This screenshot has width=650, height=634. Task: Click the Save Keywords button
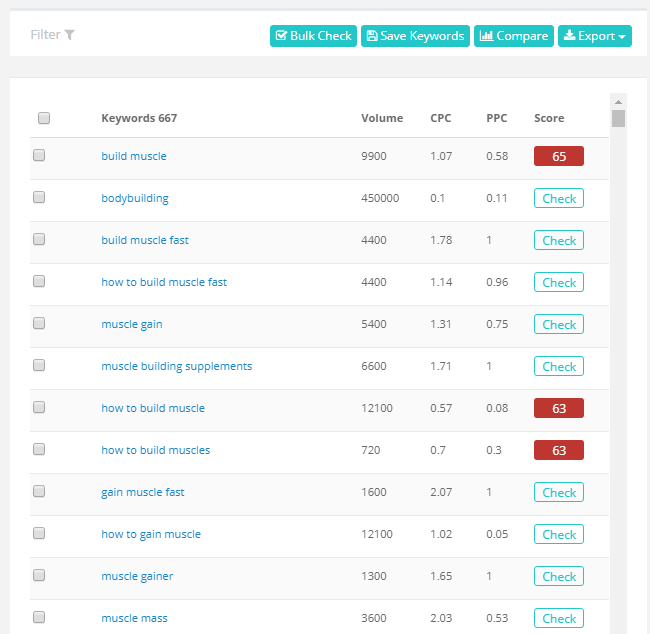[x=415, y=36]
